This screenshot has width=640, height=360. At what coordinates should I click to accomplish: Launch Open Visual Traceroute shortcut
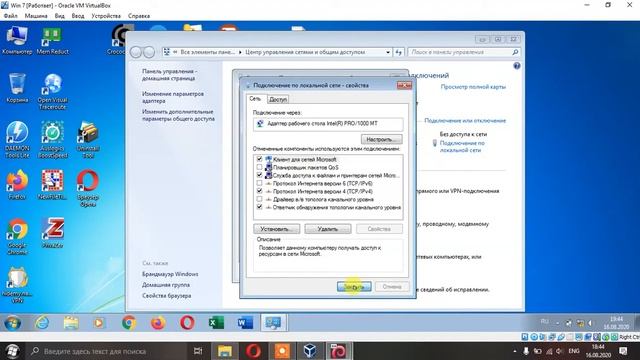[x=52, y=91]
